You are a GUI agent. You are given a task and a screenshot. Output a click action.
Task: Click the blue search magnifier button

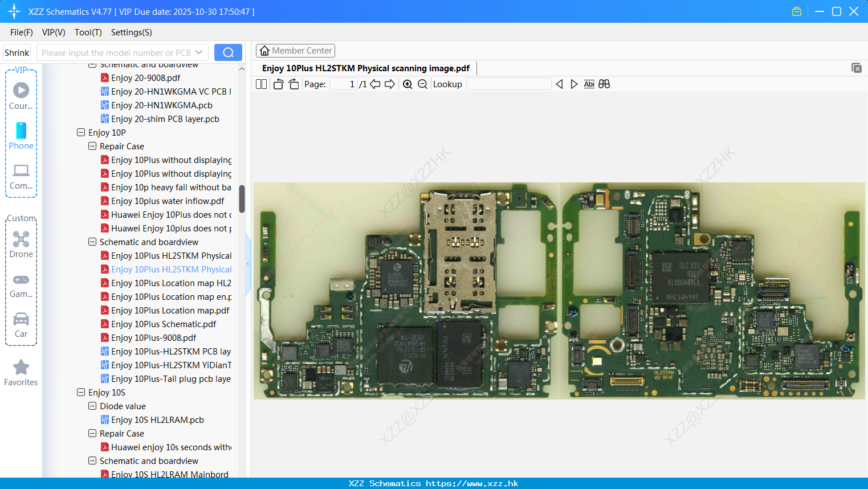tap(228, 52)
